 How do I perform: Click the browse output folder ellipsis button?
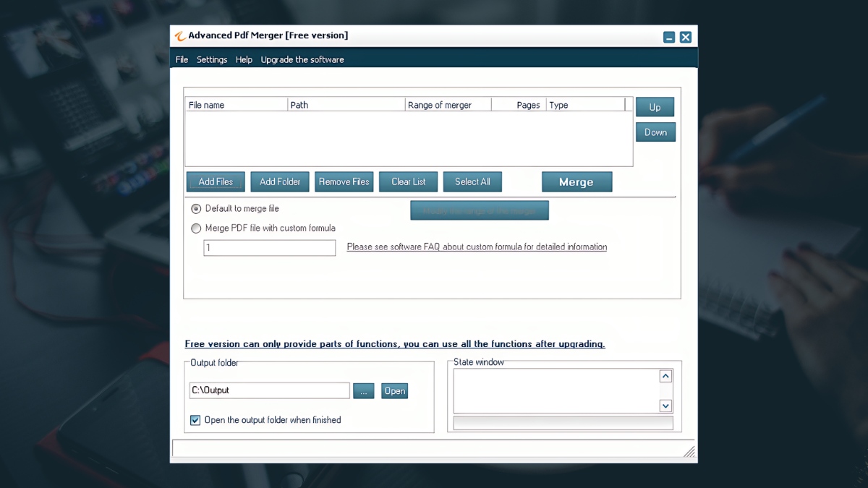tap(363, 390)
